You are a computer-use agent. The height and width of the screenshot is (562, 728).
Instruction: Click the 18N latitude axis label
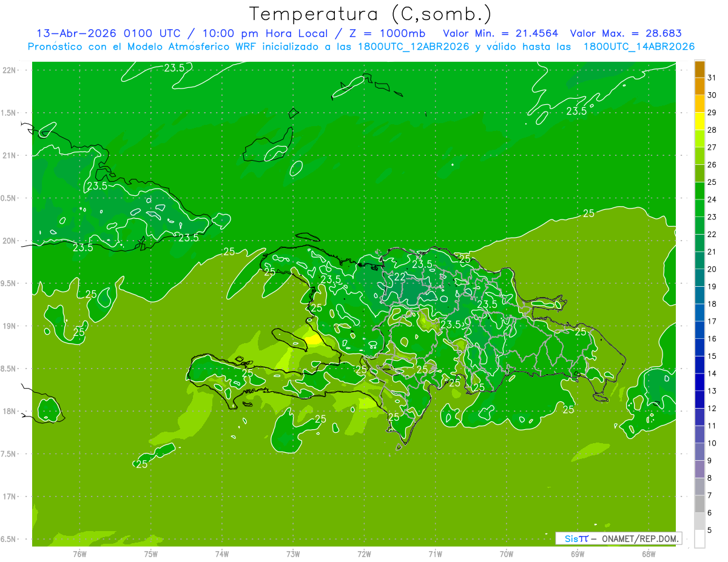9,411
